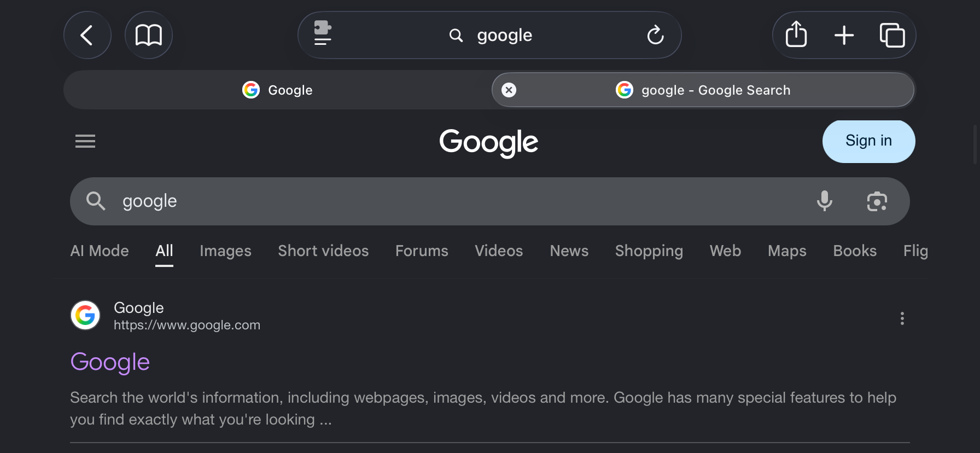Select the All results tab
Viewport: 980px width, 453px height.
point(164,251)
